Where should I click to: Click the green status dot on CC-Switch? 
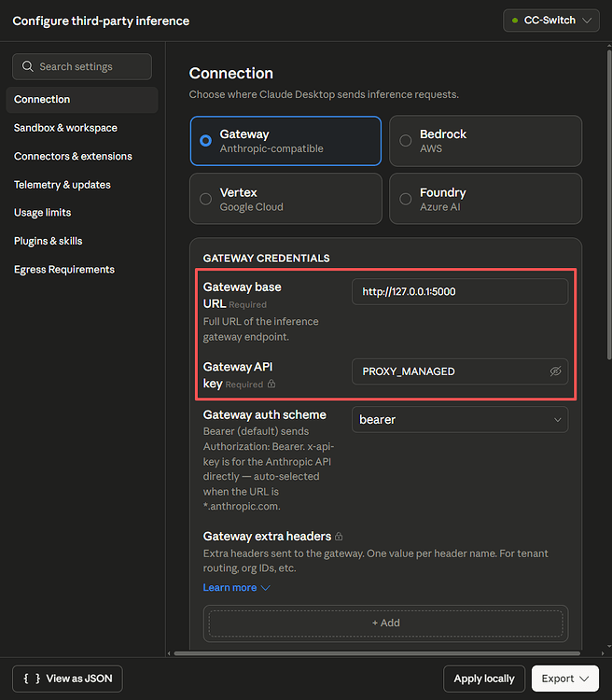tap(515, 21)
